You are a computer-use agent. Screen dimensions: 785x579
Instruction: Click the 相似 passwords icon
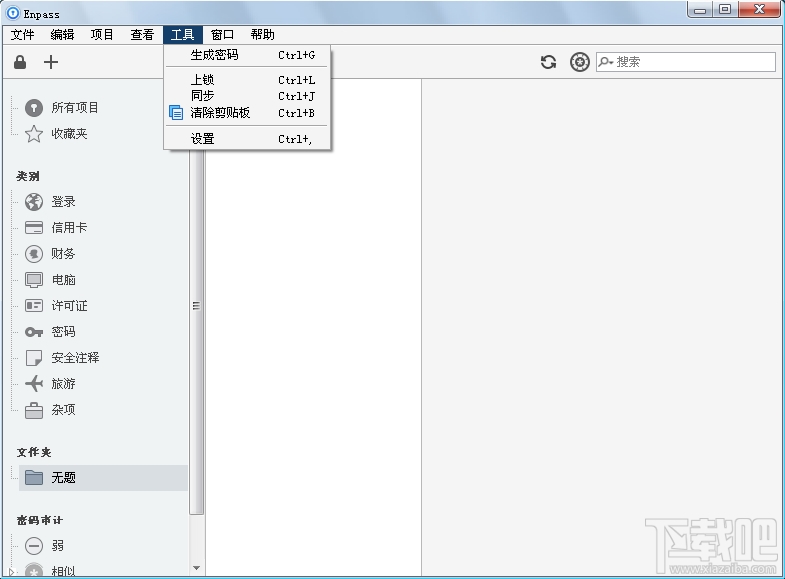click(x=34, y=571)
